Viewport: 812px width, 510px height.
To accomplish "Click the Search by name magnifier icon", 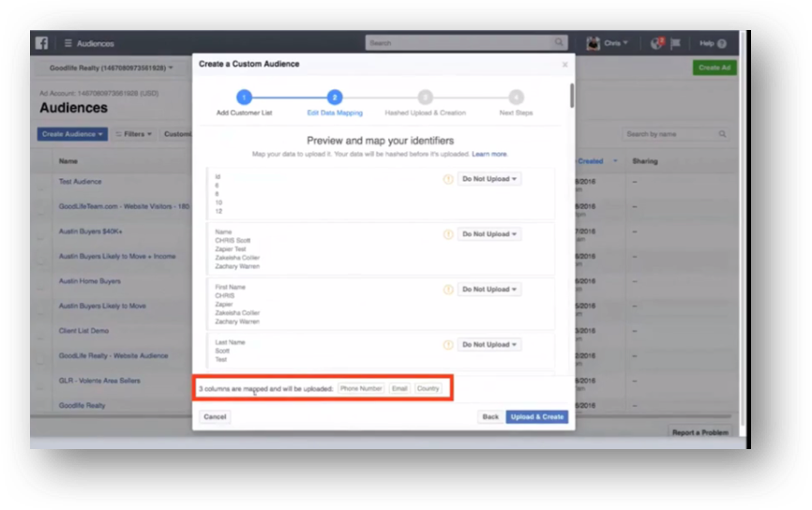I will pos(722,134).
